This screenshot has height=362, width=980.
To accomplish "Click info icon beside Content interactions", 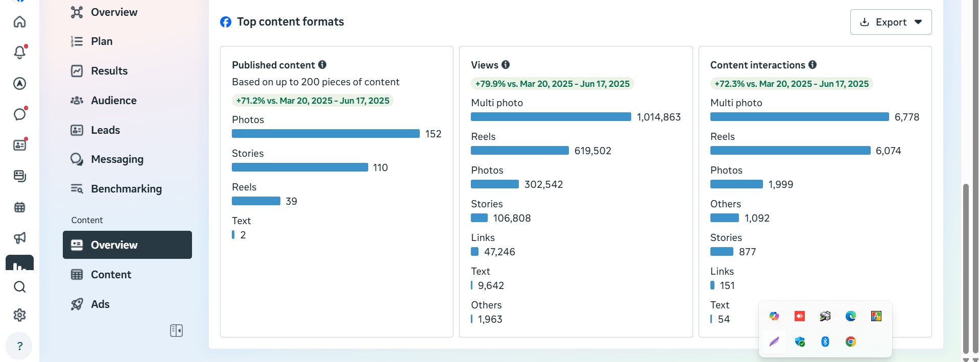I will point(812,65).
